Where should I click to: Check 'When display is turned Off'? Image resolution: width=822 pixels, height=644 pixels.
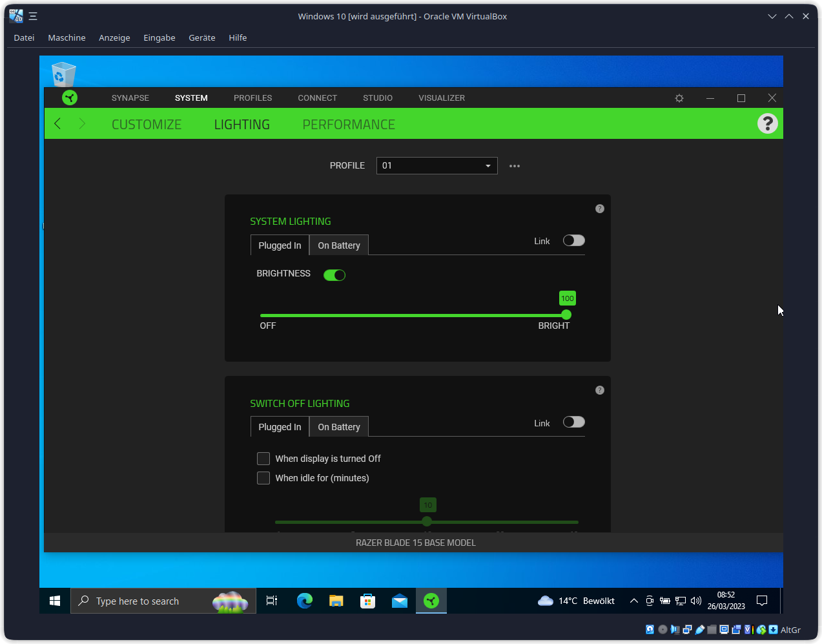coord(263,458)
